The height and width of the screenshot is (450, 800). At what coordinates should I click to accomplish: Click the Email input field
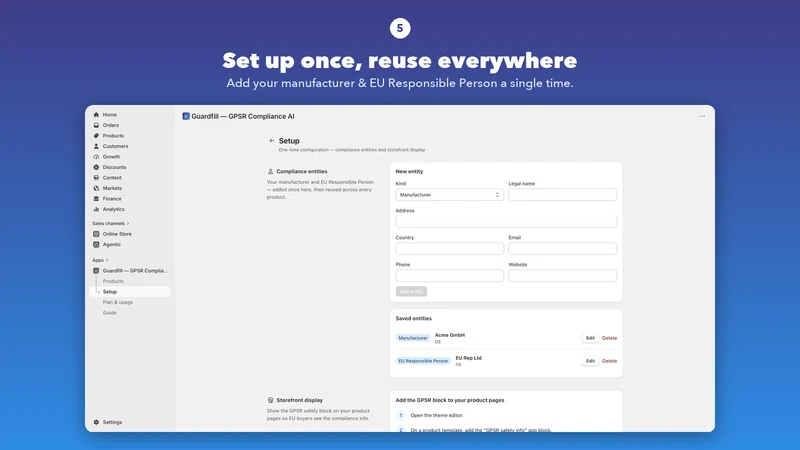tap(562, 248)
